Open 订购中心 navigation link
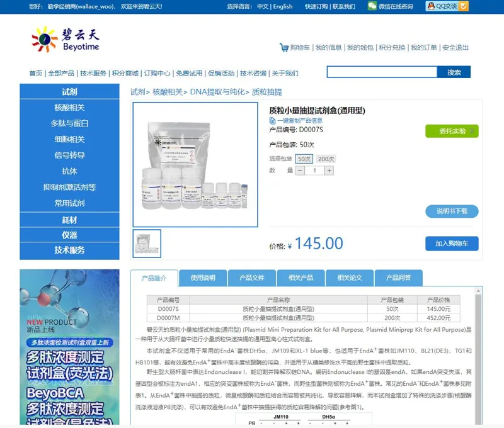 click(x=157, y=73)
